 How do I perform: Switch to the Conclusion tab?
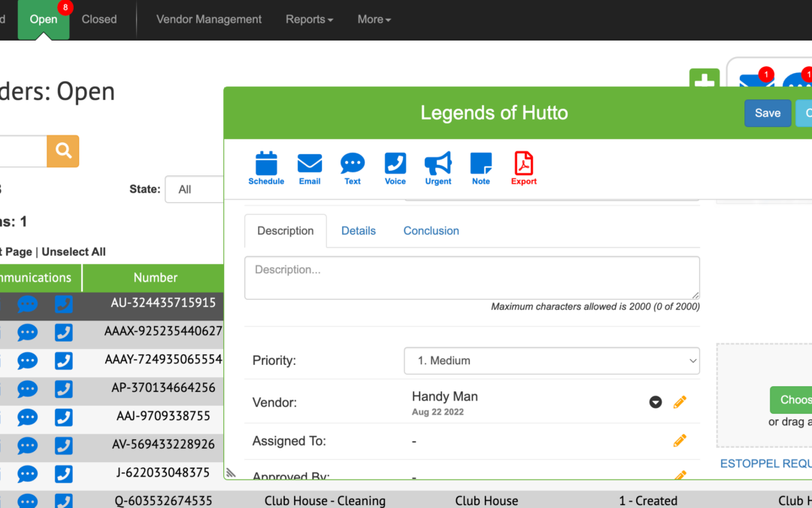[431, 231]
